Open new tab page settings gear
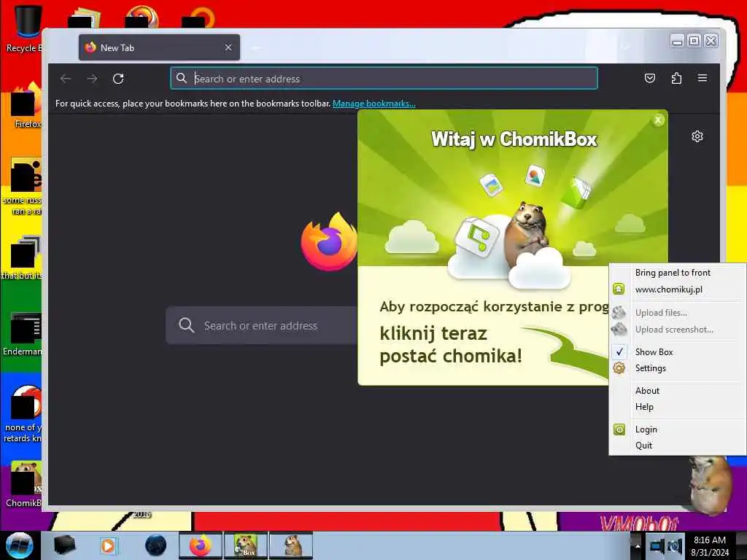This screenshot has width=747, height=560. tap(697, 136)
